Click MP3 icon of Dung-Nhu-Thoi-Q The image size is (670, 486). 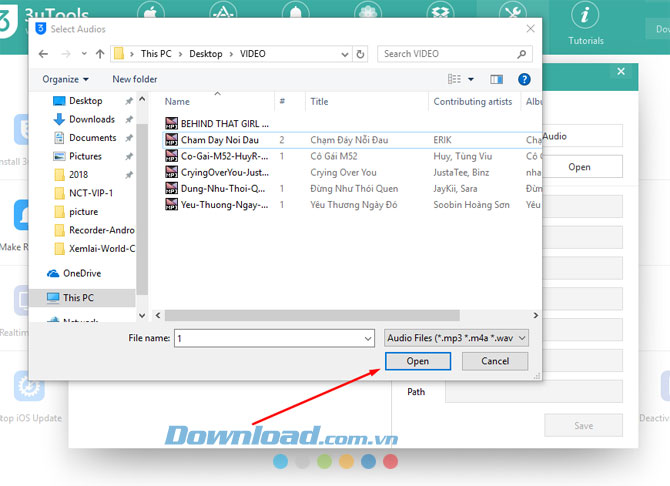pyautogui.click(x=171, y=189)
